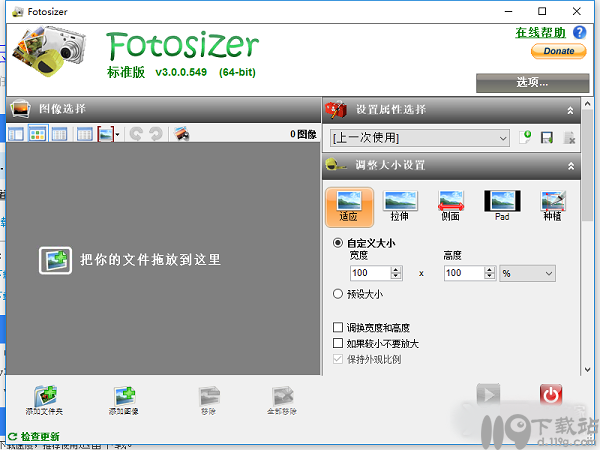
Task: Enable 如果较小不要放大 checkbox
Action: point(338,343)
